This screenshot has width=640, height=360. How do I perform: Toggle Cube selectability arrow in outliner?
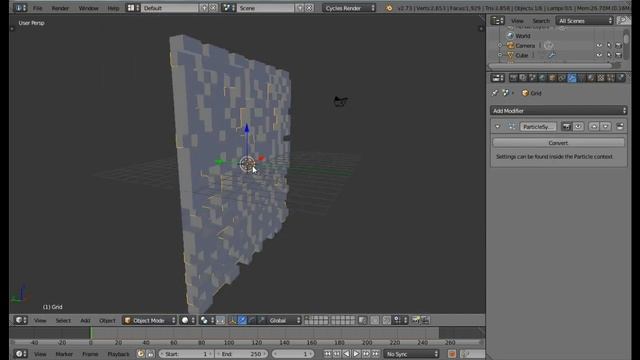609,55
